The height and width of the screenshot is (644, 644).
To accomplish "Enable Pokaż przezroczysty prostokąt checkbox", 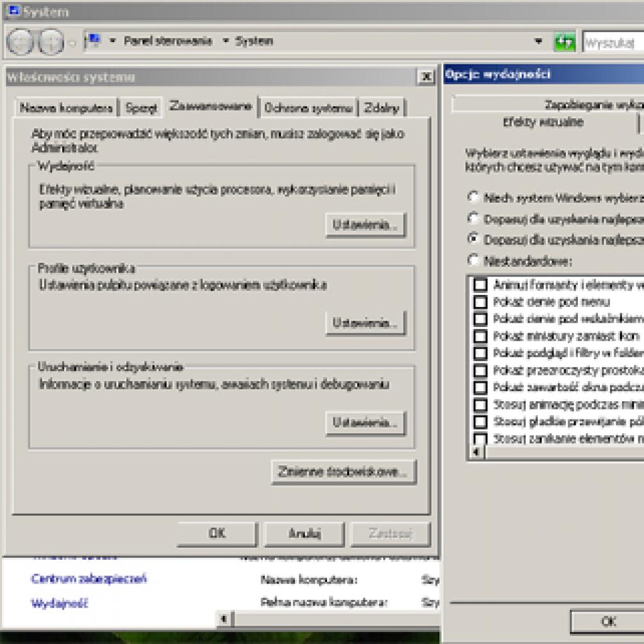I will pyautogui.click(x=480, y=370).
